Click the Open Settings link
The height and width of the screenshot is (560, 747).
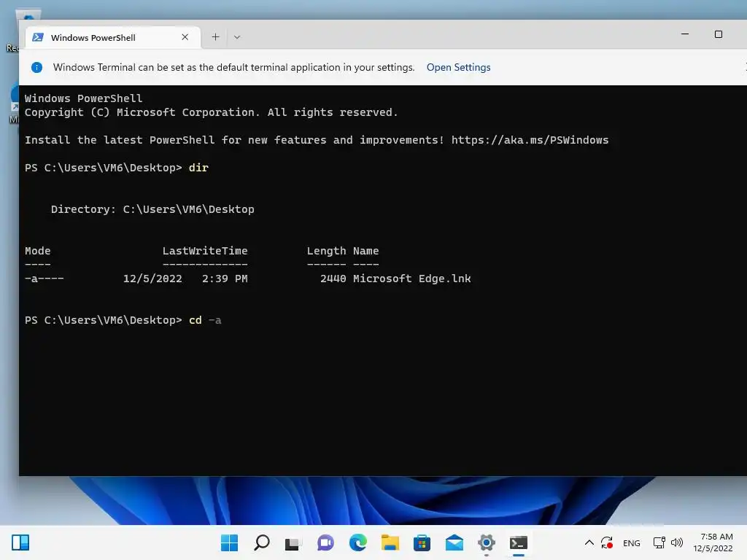click(x=458, y=67)
